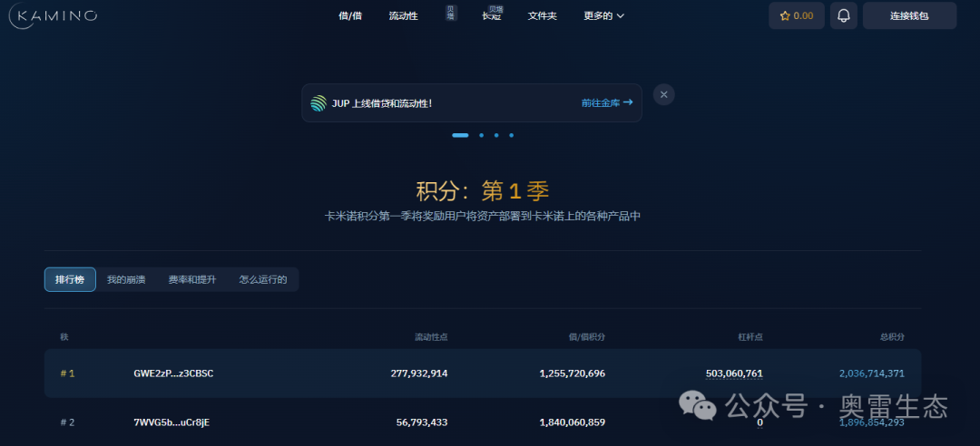Dismiss the JUP announcement banner
This screenshot has height=446, width=980.
pos(663,94)
